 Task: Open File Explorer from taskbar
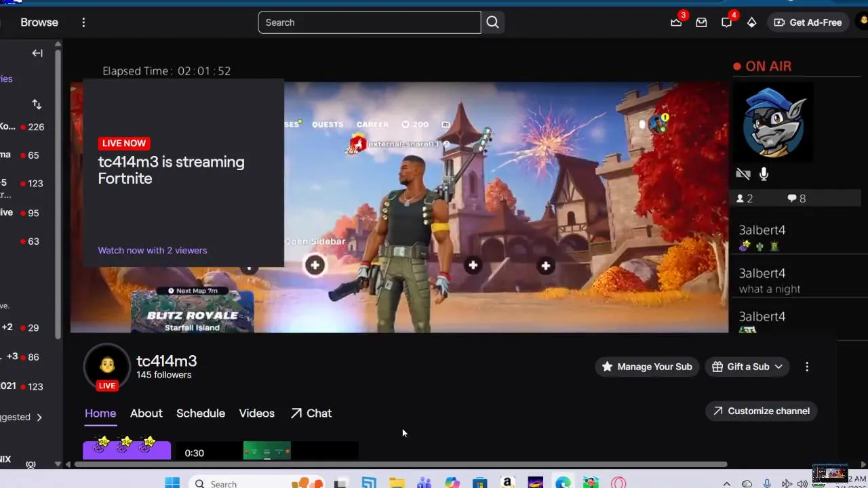(x=397, y=483)
